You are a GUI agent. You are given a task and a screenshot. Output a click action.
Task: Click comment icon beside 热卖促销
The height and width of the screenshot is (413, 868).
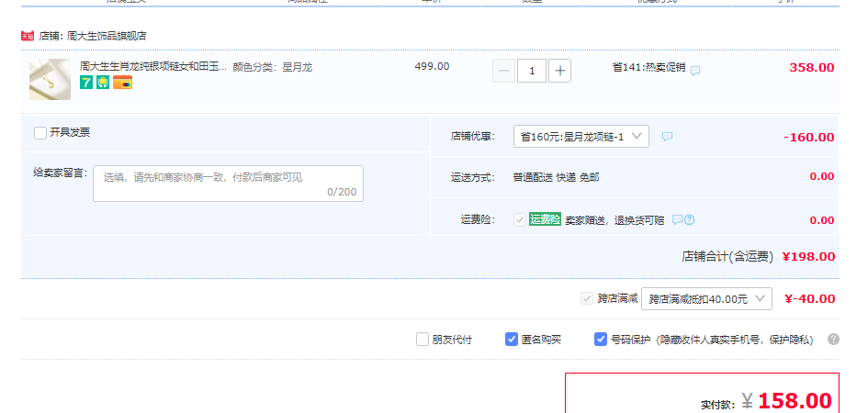point(695,71)
